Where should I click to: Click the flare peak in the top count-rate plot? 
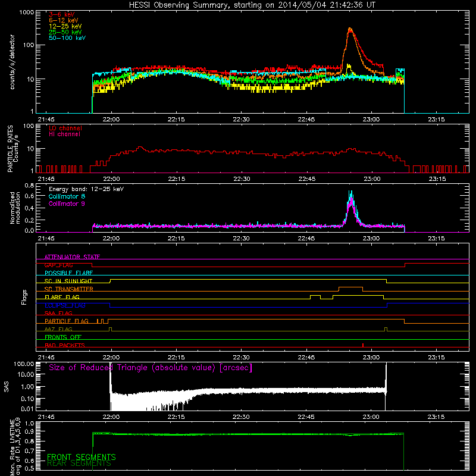[350, 29]
